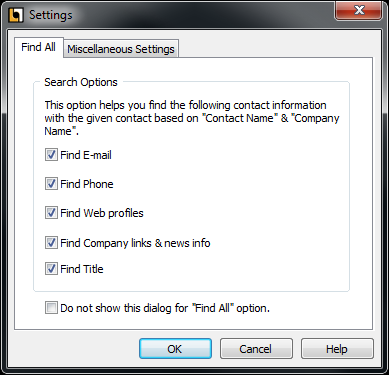Click the Settings title bar text
389x375 pixels.
click(51, 15)
